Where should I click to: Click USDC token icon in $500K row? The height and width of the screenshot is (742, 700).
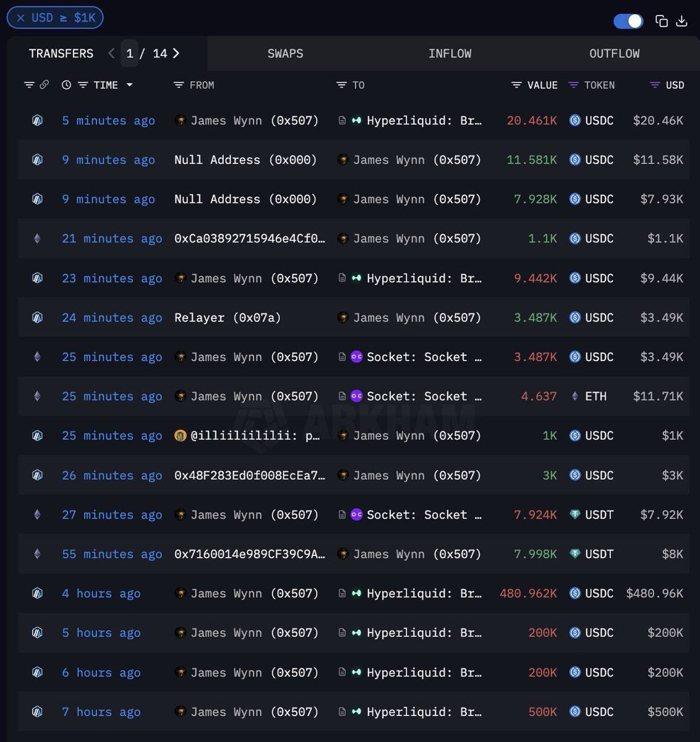point(574,712)
